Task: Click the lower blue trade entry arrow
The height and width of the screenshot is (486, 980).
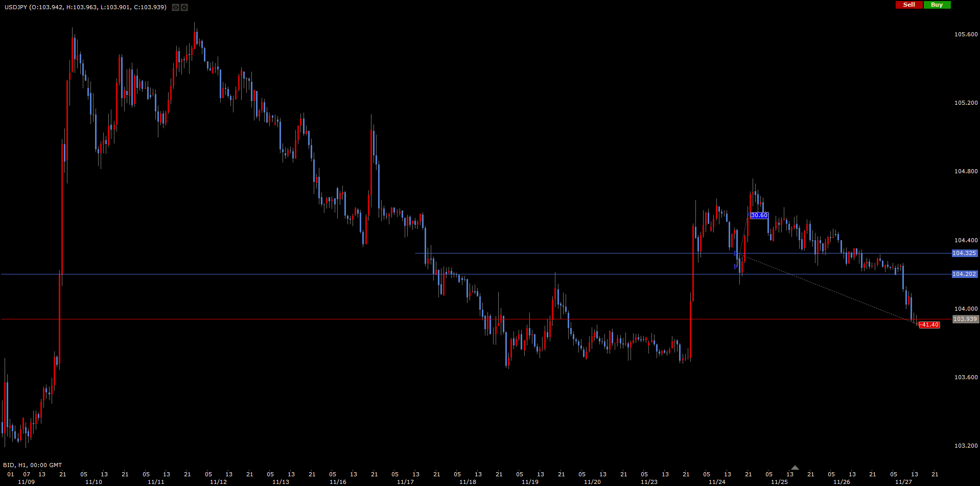Action: click(736, 266)
